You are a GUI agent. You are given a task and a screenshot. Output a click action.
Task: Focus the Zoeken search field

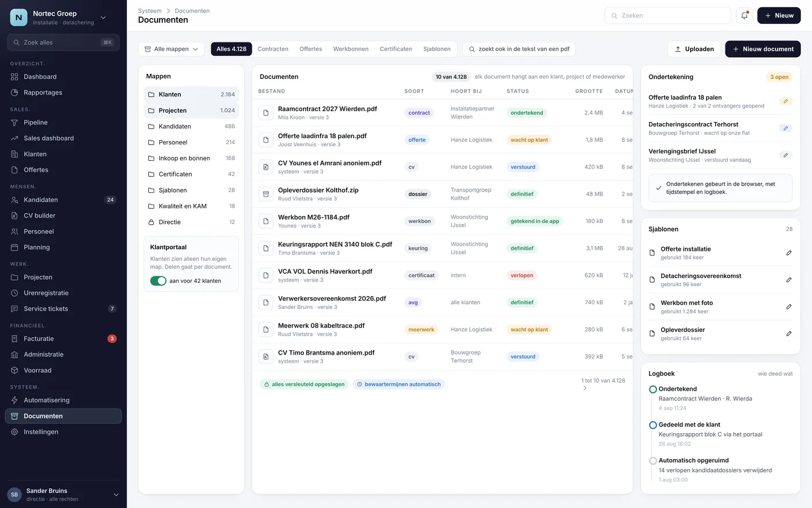coord(668,16)
